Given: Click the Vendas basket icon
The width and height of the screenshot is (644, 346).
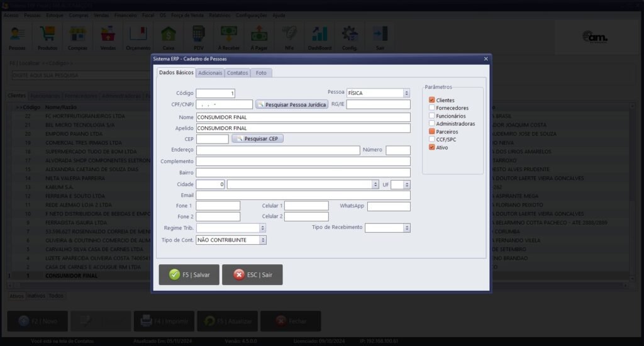Looking at the screenshot, I should [x=108, y=37].
